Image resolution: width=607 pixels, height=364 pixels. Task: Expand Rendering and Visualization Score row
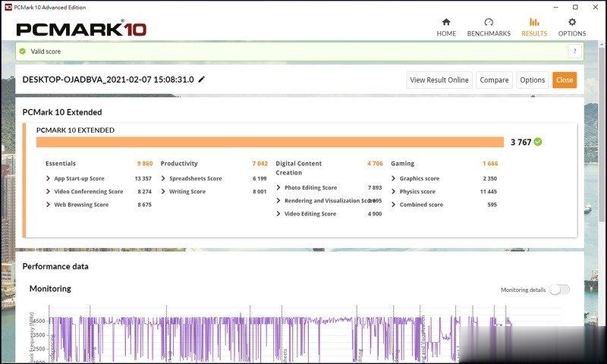point(278,200)
